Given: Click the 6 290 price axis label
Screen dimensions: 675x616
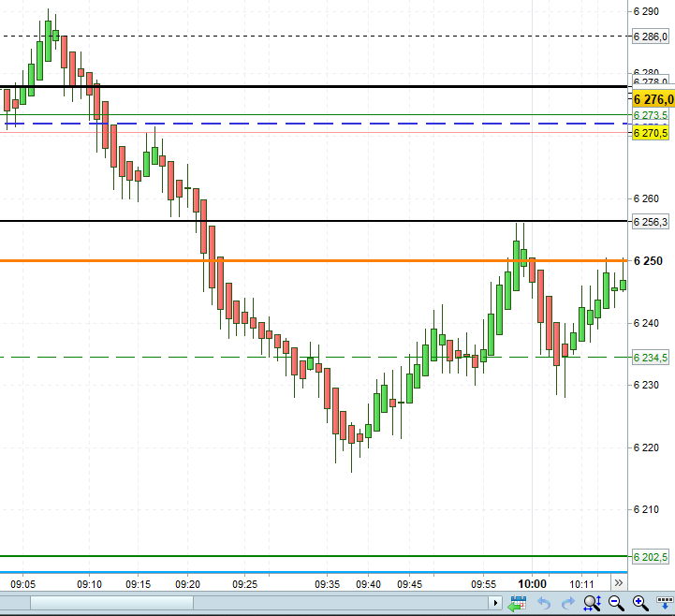Looking at the screenshot, I should 646,11.
